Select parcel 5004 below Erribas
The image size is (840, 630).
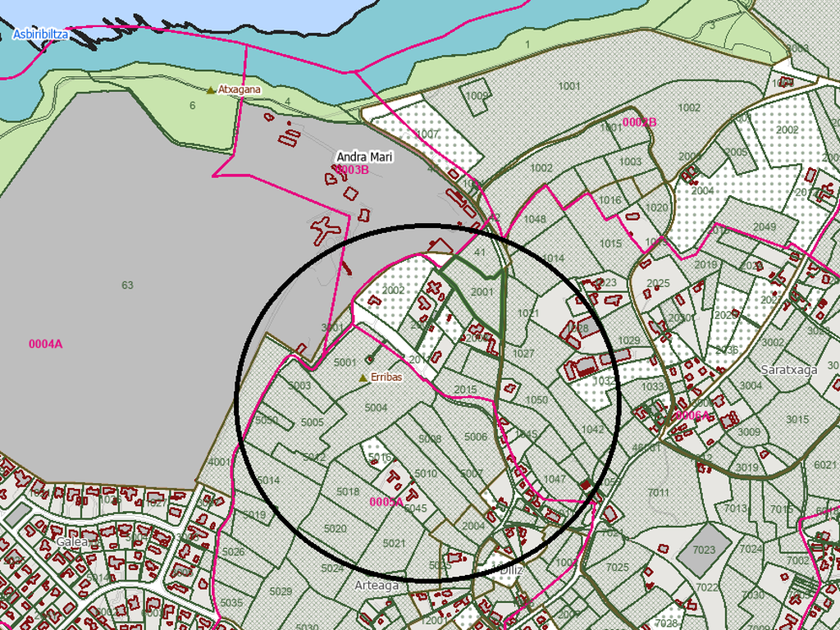click(376, 408)
